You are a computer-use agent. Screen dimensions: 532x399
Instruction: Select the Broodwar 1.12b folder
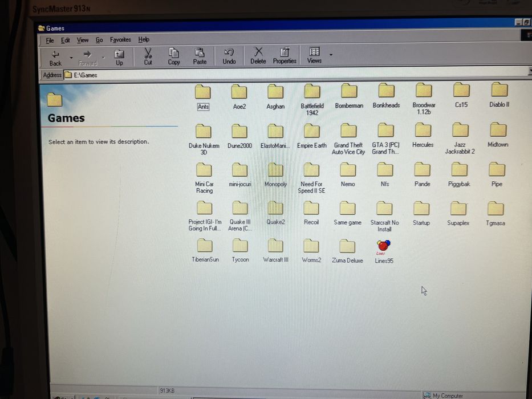click(x=424, y=99)
